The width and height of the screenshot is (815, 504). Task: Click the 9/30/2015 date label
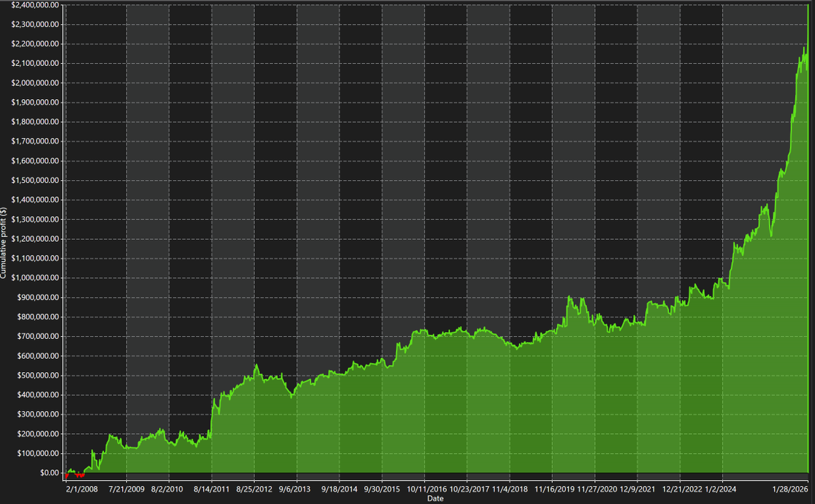[x=382, y=489]
